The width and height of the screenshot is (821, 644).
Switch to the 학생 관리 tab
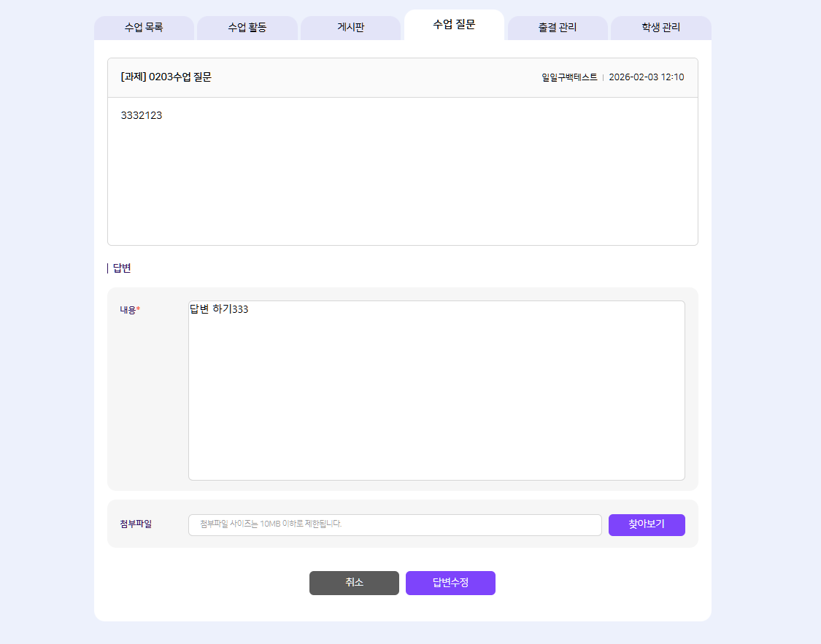click(660, 28)
